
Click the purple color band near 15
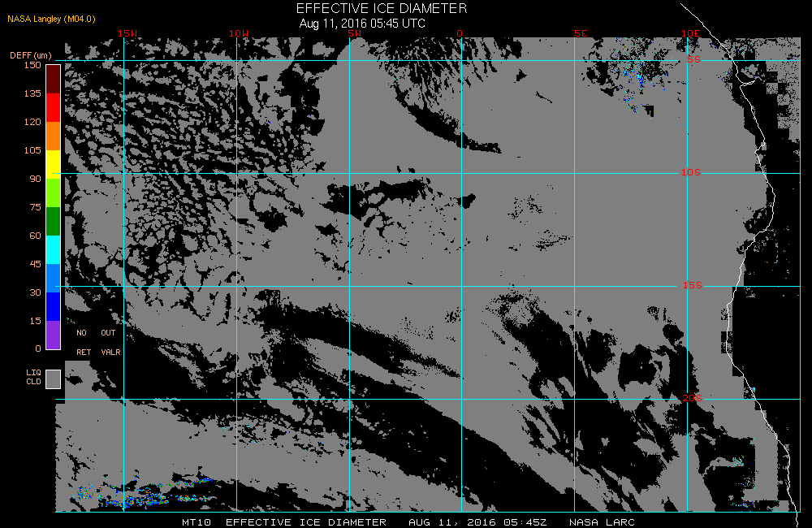point(54,335)
